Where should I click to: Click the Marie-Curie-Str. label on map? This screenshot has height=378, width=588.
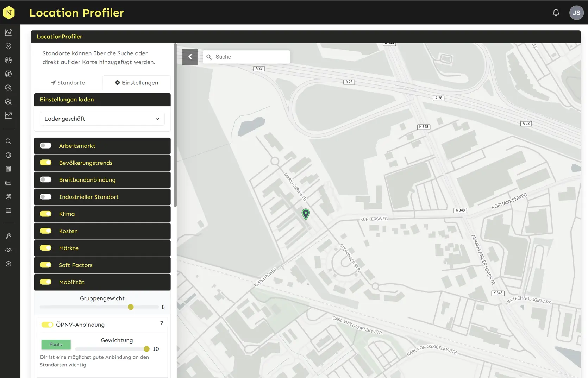295,187
